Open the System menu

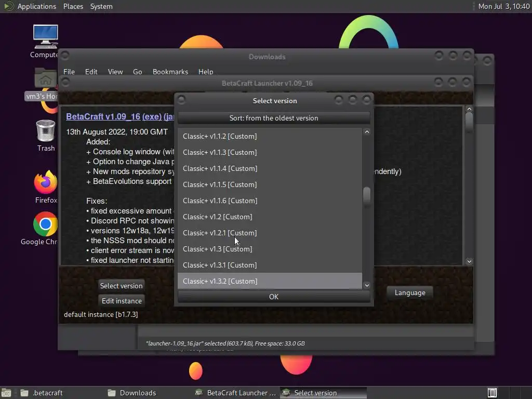[x=101, y=6]
